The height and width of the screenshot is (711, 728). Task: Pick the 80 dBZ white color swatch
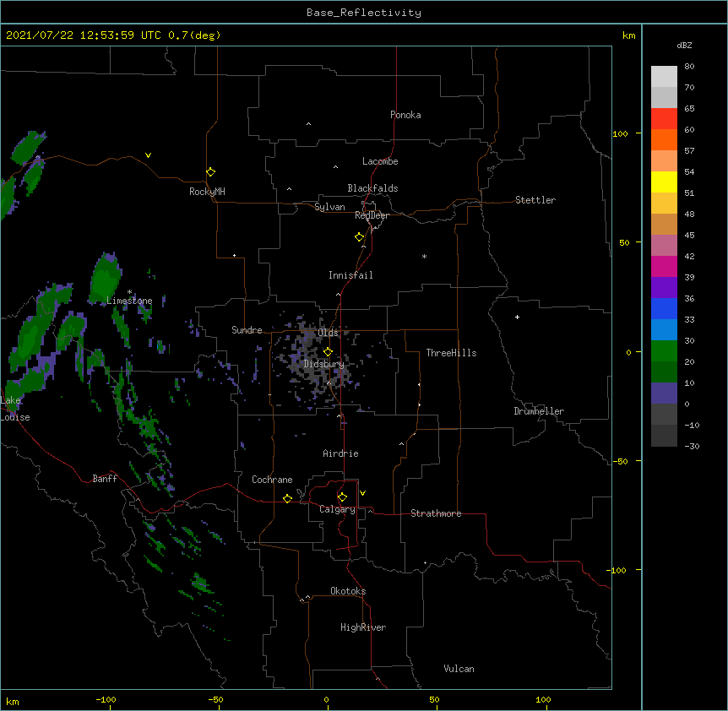click(x=664, y=77)
